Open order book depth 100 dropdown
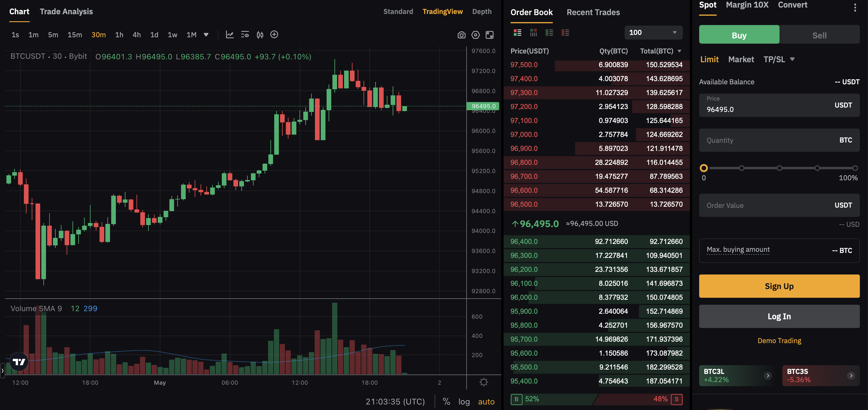 [653, 33]
